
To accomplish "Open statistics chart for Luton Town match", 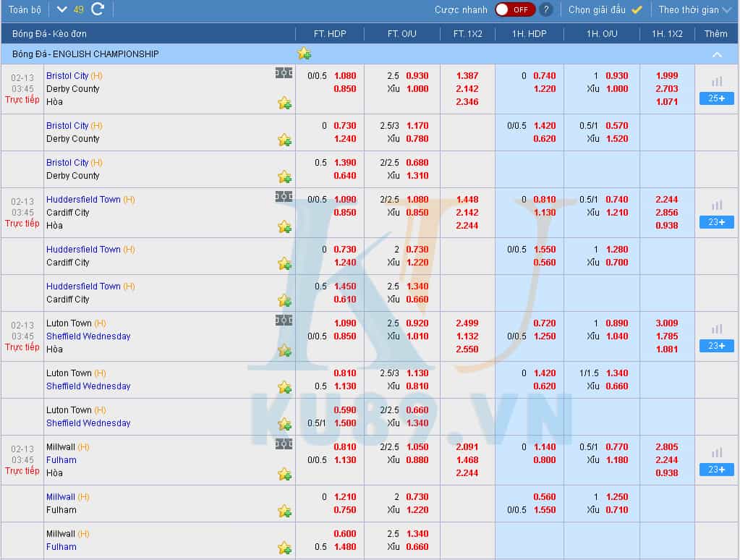I will (x=717, y=328).
